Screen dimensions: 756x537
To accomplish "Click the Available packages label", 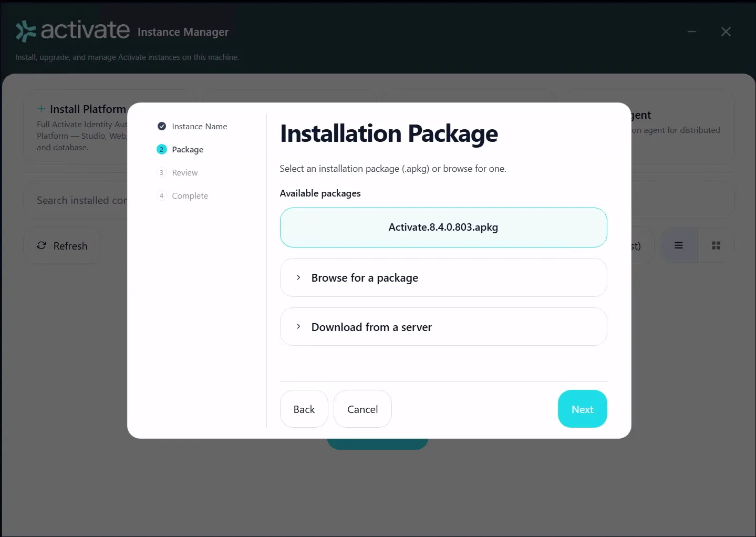I will click(320, 193).
